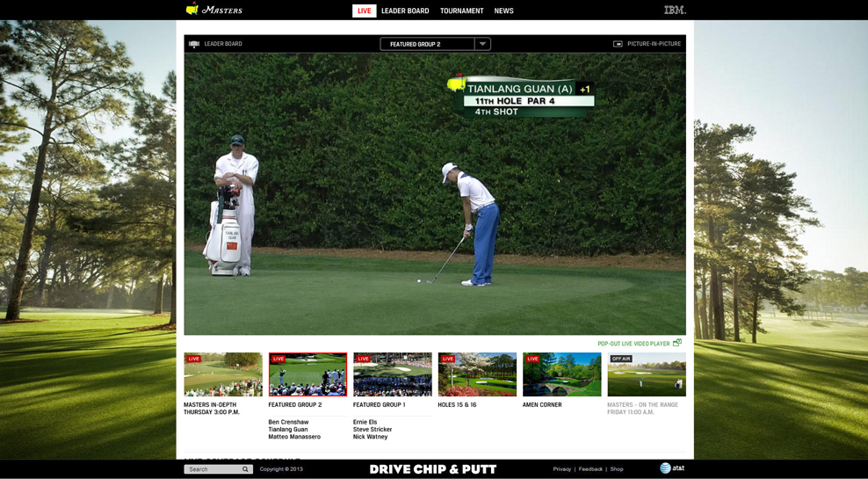
Task: Click the Privacy link in footer
Action: tap(561, 469)
